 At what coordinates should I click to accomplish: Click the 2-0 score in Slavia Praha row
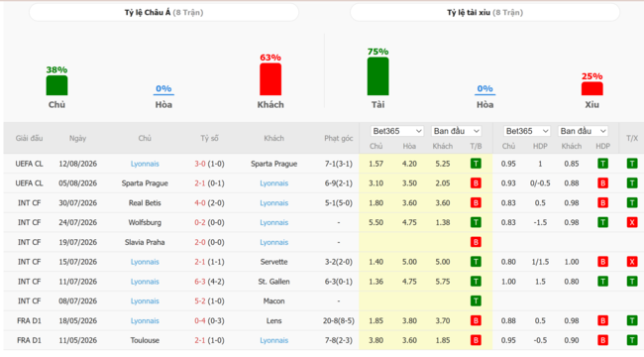coord(199,242)
